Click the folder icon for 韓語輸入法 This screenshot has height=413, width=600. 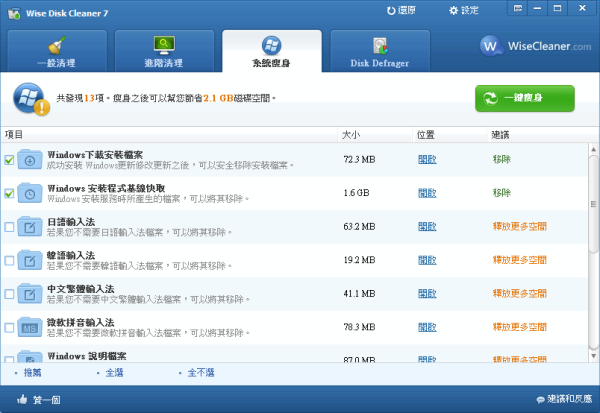coord(30,260)
